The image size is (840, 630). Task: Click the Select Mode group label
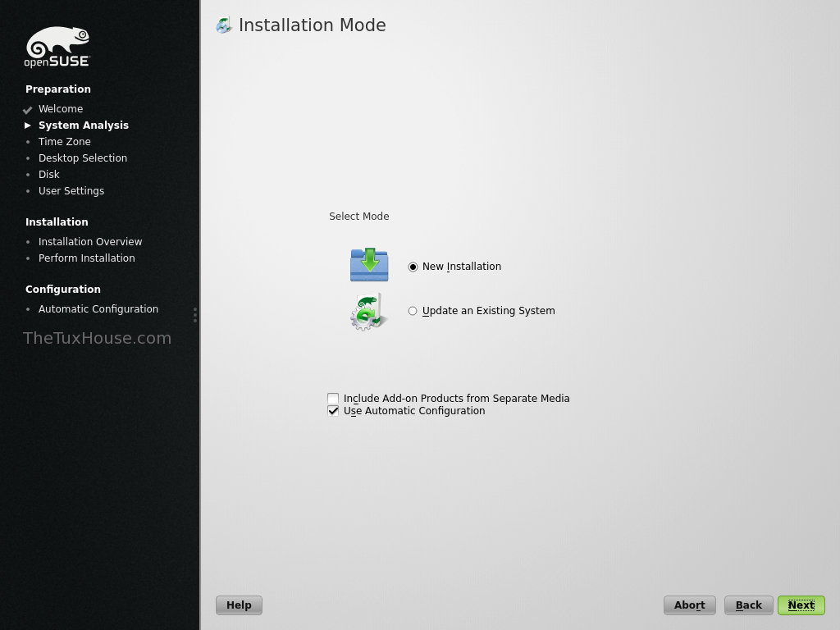coord(359,217)
